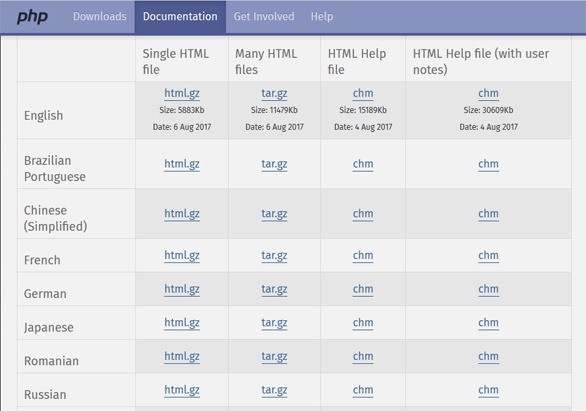This screenshot has height=411, width=586.
Task: Download Brazilian Portuguese html.gz file
Action: point(182,164)
